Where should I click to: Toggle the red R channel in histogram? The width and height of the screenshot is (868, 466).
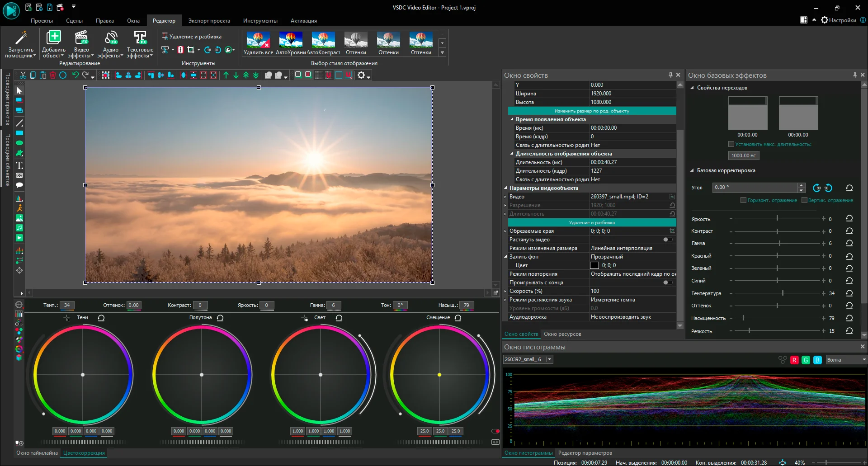[794, 360]
